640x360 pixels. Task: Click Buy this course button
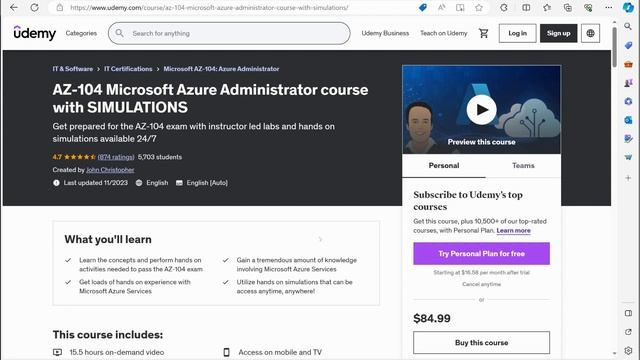click(481, 342)
